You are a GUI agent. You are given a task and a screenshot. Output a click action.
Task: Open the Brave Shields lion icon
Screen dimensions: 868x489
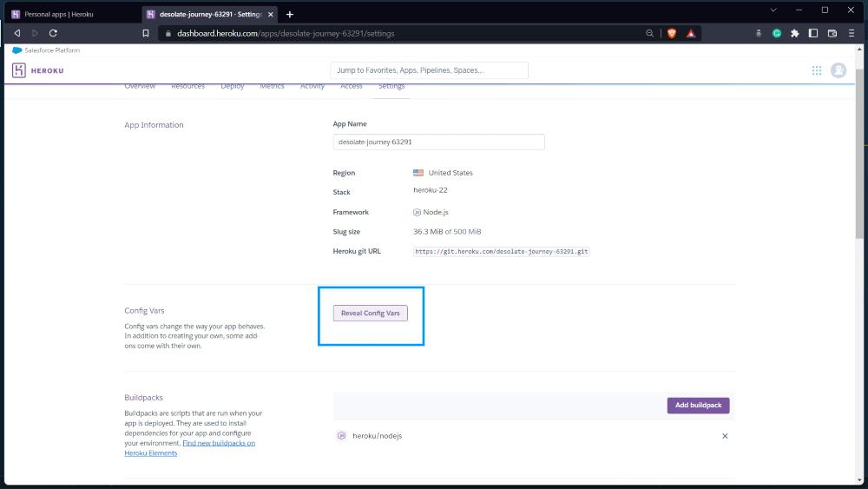672,33
